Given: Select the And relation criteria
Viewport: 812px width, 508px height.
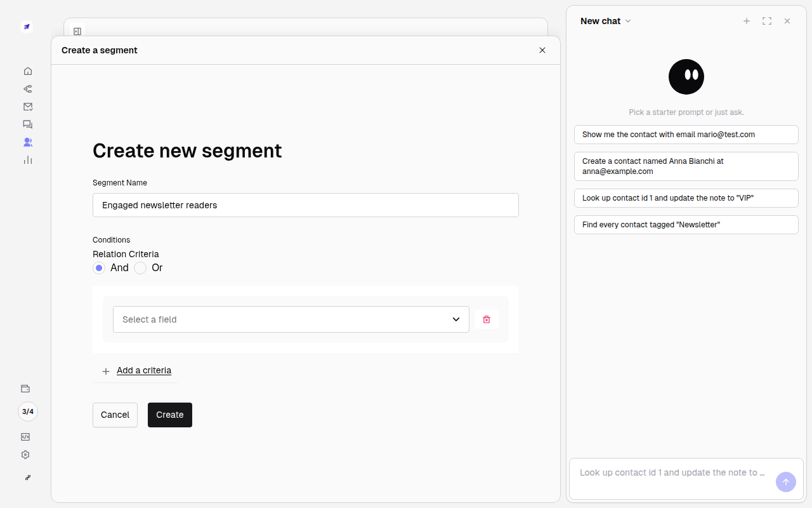Looking at the screenshot, I should click(99, 268).
